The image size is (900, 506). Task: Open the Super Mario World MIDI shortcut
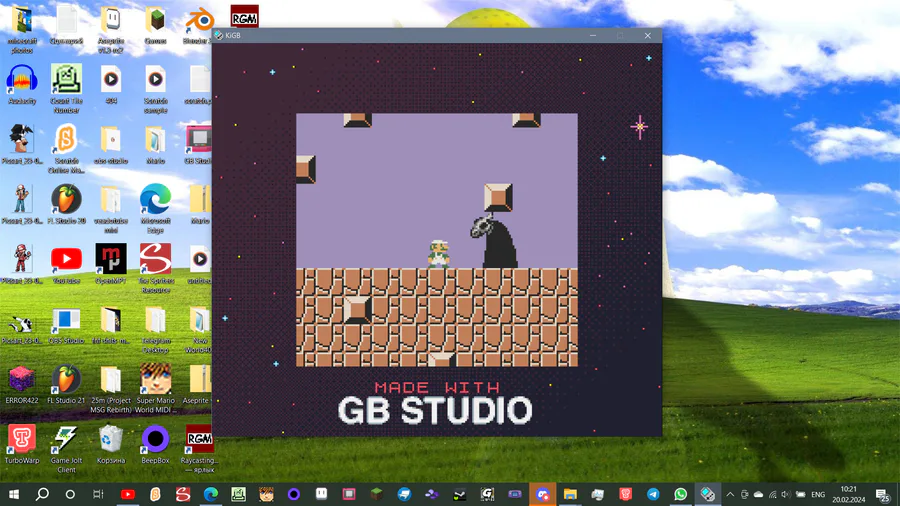155,388
